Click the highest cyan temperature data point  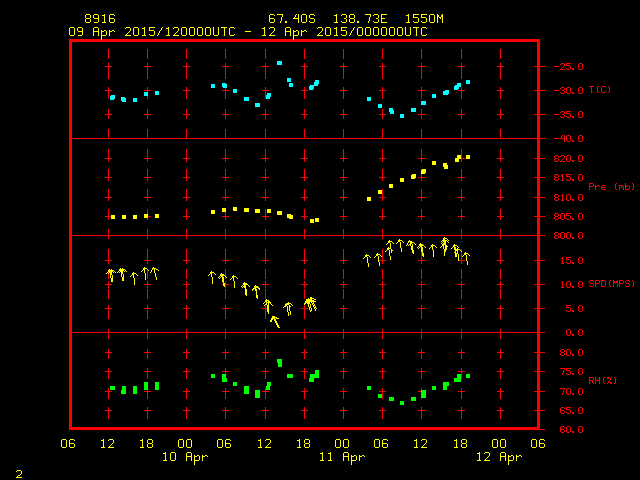(x=279, y=64)
